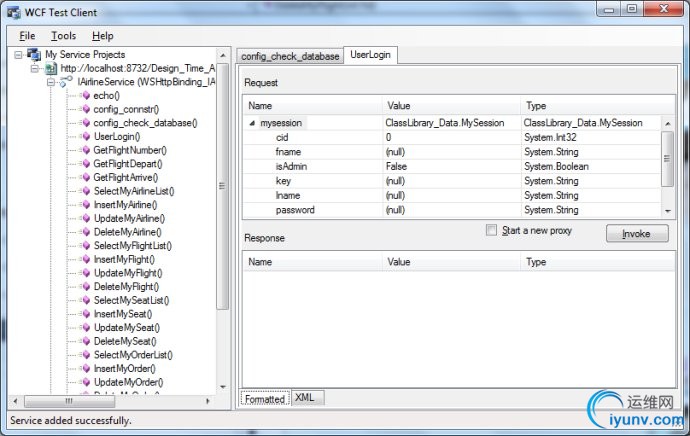The image size is (690, 436).
Task: Switch to the XML view tab
Action: pyautogui.click(x=308, y=398)
